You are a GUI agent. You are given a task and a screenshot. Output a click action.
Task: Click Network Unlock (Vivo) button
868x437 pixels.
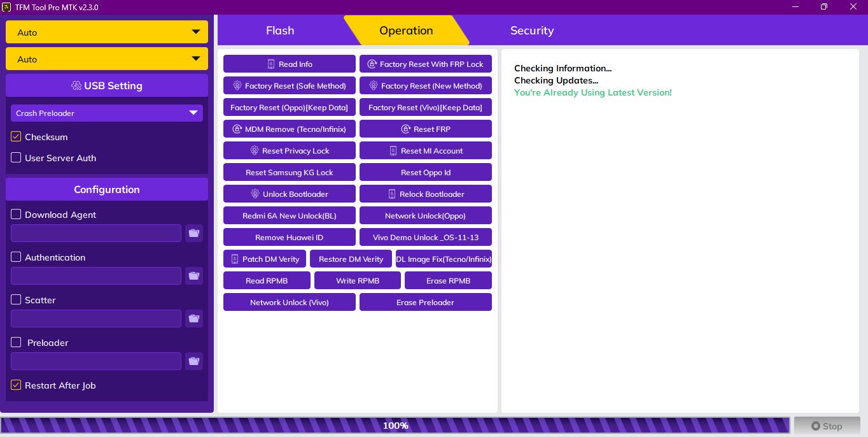click(290, 303)
